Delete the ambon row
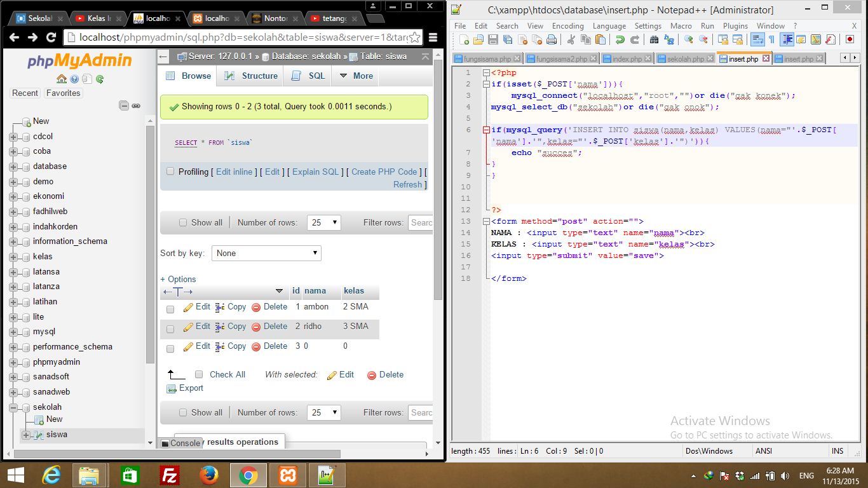The image size is (868, 488). (x=269, y=307)
